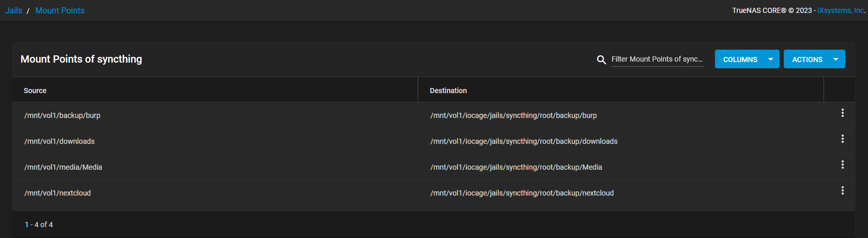Click destination path ending in backup/nextcloud
This screenshot has width=868, height=238.
522,193
